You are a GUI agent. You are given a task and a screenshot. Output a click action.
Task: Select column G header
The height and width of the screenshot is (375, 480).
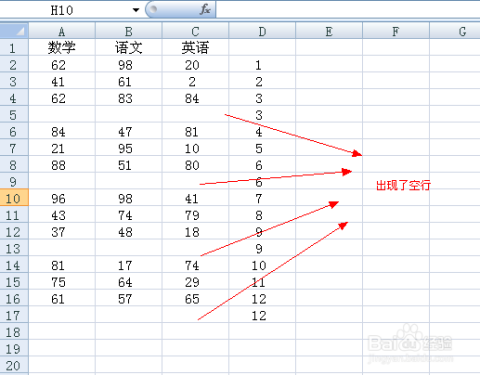coord(455,31)
